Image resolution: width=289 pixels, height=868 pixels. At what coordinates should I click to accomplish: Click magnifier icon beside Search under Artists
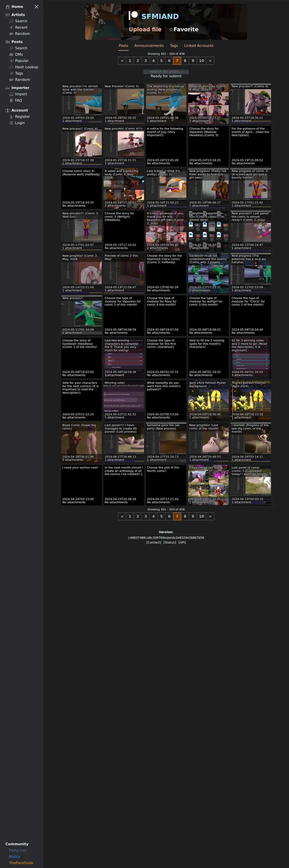(x=11, y=21)
